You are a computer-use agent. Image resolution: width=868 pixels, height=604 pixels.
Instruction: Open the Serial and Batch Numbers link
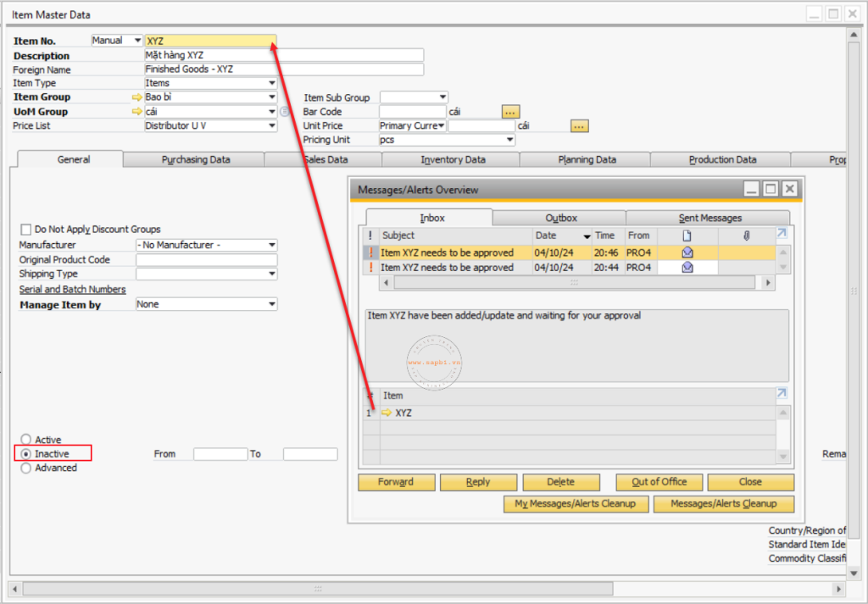click(72, 290)
